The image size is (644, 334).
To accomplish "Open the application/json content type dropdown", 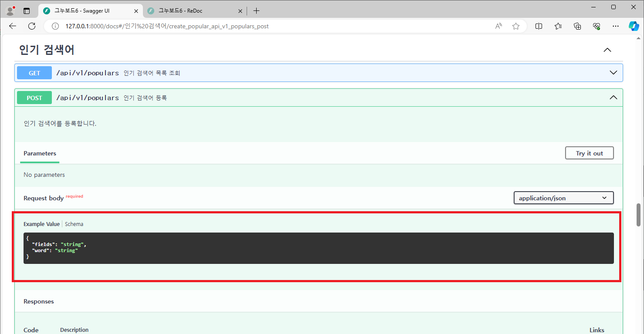I will pyautogui.click(x=563, y=198).
